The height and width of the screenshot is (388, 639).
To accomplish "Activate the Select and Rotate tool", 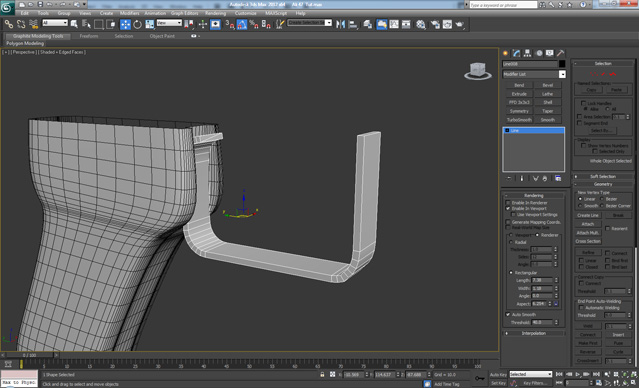I will click(137, 24).
